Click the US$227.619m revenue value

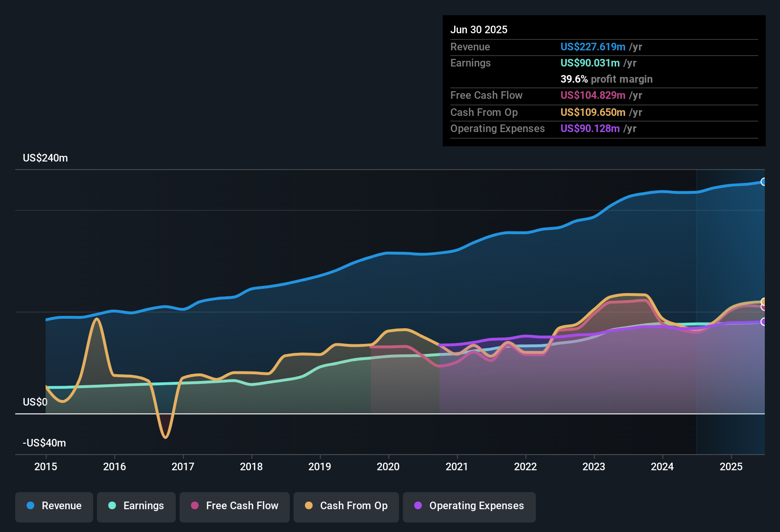(593, 47)
